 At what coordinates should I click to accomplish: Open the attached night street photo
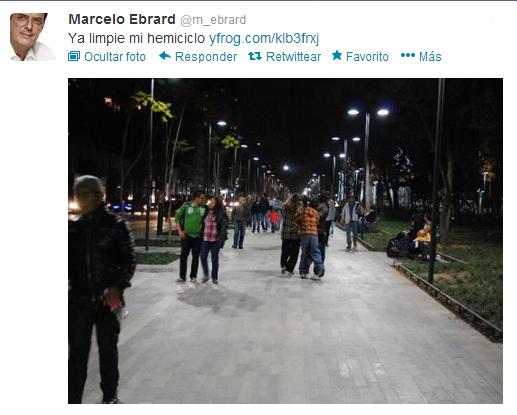(285, 241)
